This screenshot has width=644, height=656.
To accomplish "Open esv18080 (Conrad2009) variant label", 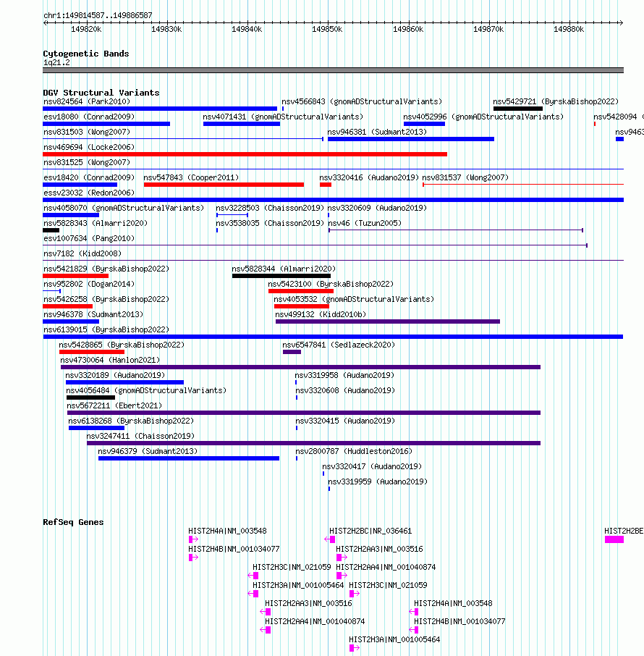I will 89,117.
